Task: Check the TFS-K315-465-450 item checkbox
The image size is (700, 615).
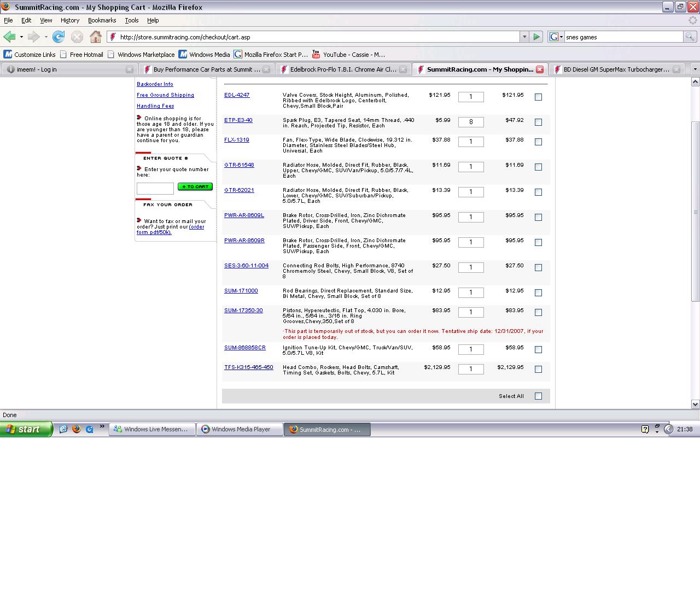Action: [x=538, y=370]
